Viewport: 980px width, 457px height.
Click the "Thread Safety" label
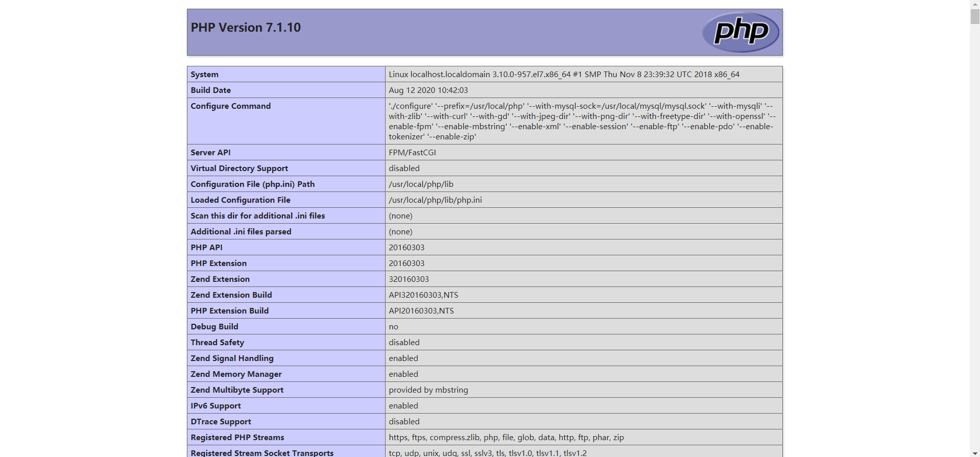217,343
